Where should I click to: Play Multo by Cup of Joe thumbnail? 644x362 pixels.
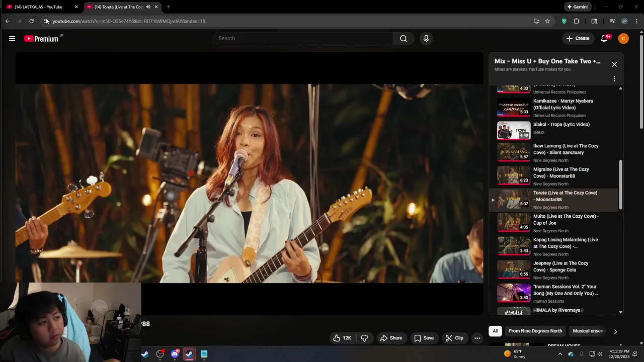(514, 222)
